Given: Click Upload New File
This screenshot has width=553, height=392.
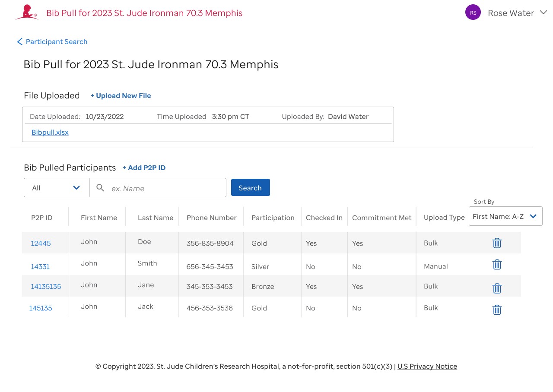Looking at the screenshot, I should pyautogui.click(x=121, y=95).
